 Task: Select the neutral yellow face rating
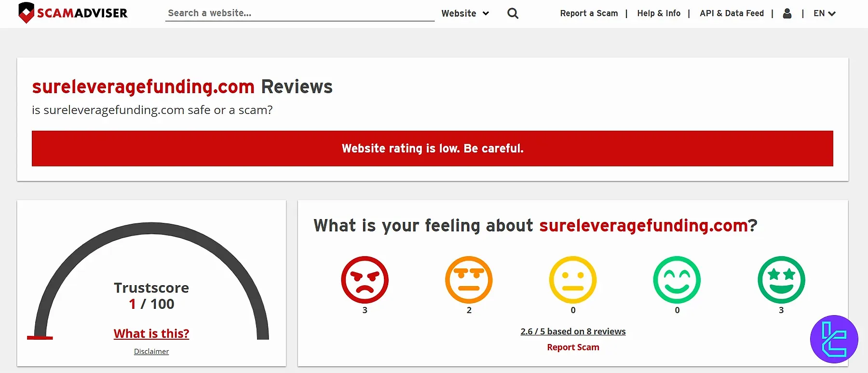pos(573,280)
